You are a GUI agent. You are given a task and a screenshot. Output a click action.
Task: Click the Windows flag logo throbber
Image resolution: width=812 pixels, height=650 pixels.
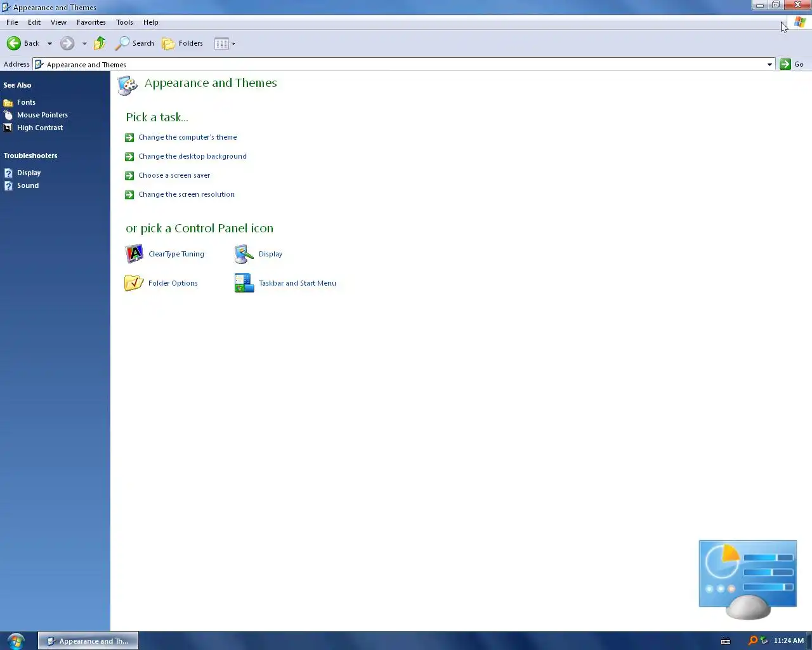800,22
